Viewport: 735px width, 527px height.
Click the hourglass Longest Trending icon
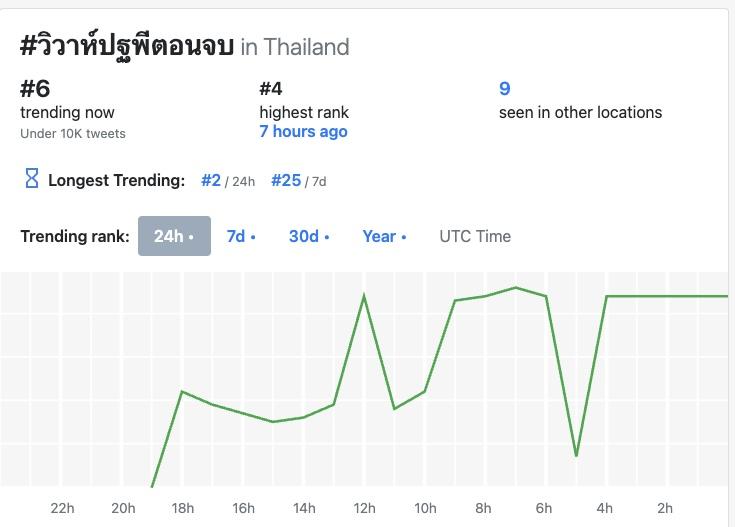[x=32, y=179]
